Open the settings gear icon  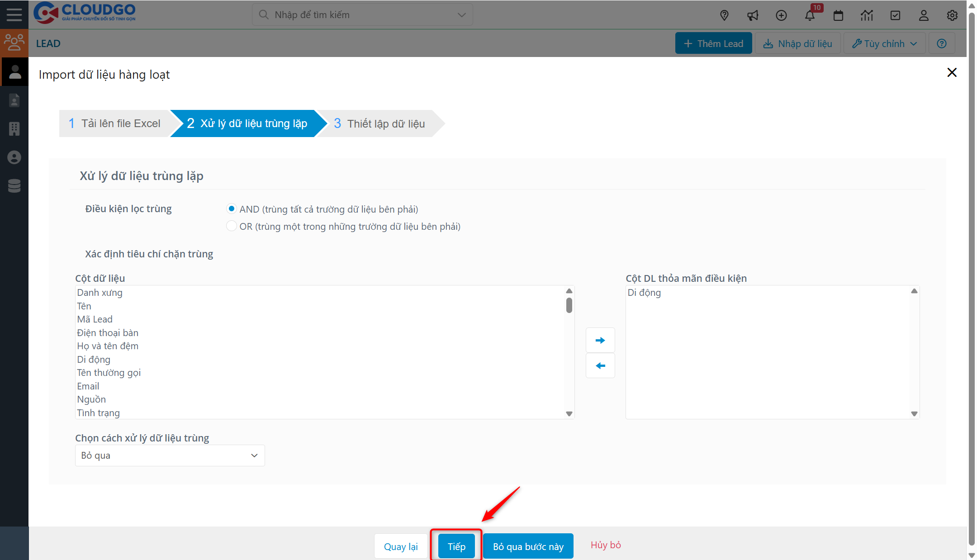[952, 15]
